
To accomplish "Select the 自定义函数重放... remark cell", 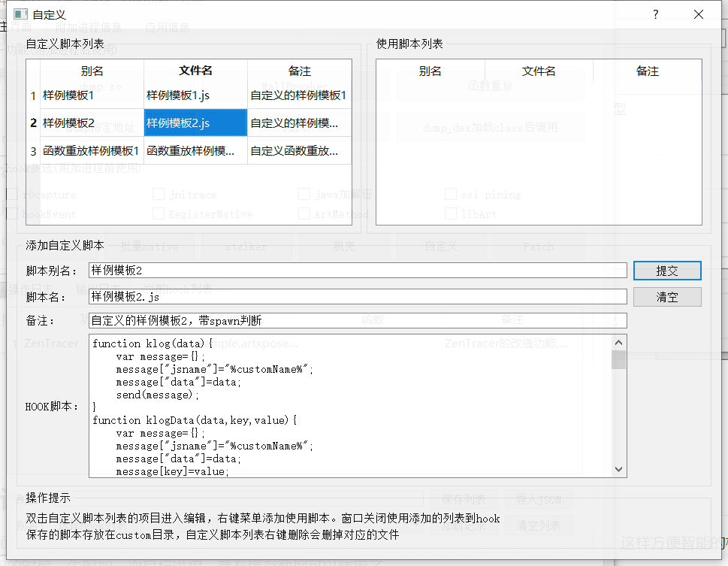I will coord(300,150).
